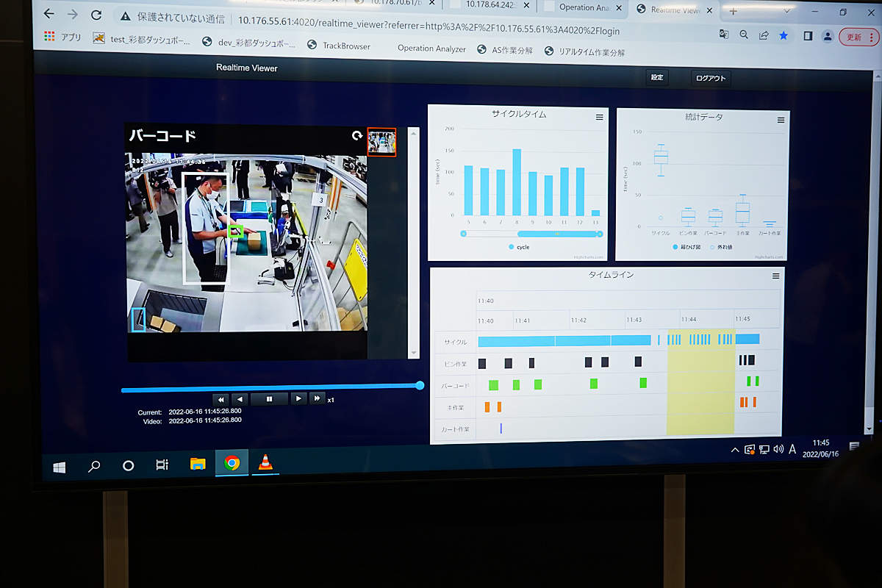The height and width of the screenshot is (588, 882).
Task: Open the Windows Start menu
Action: (x=60, y=466)
